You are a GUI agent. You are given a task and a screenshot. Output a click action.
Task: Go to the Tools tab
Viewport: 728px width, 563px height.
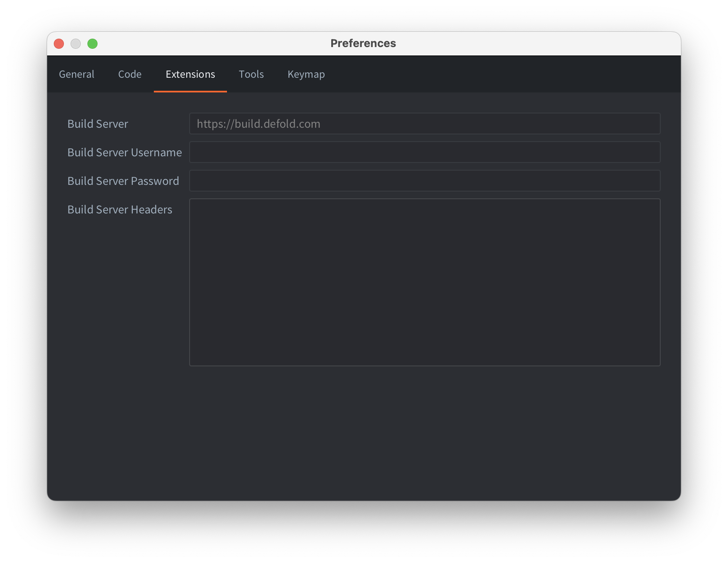pyautogui.click(x=251, y=74)
